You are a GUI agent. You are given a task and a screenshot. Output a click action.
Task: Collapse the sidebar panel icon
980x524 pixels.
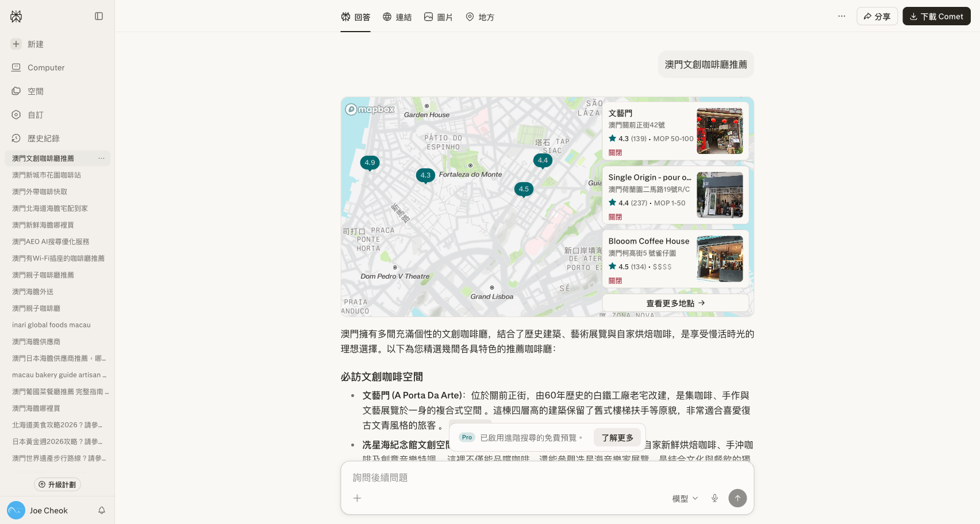[99, 16]
